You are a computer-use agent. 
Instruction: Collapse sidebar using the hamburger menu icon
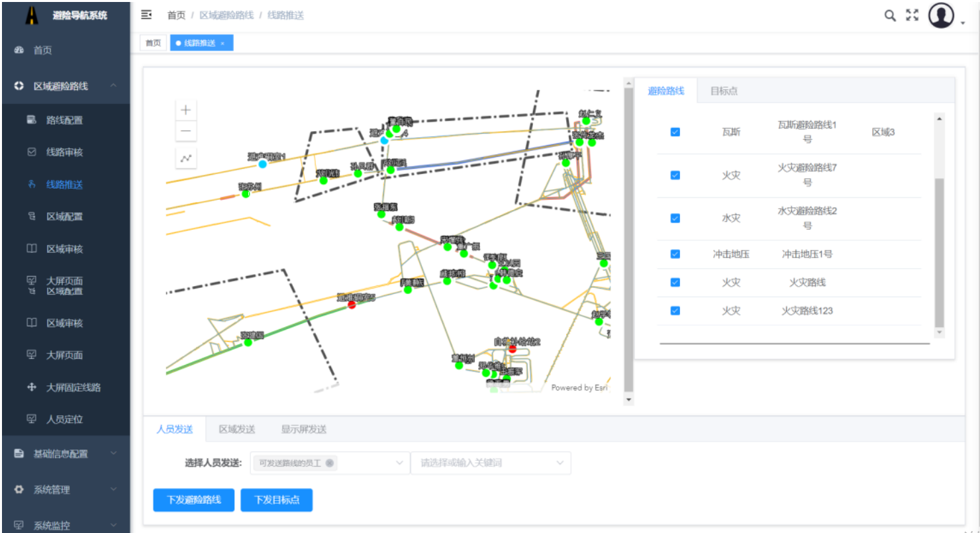147,15
